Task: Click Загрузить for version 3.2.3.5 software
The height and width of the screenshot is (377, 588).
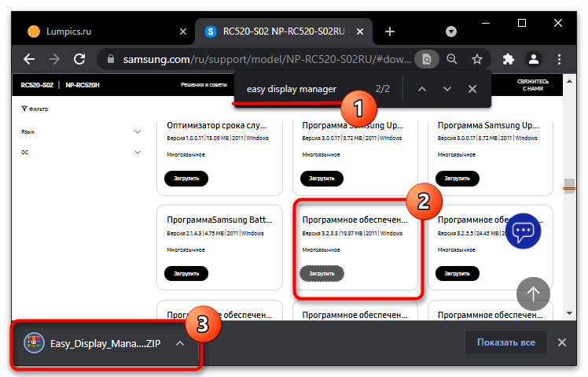Action: [x=458, y=273]
